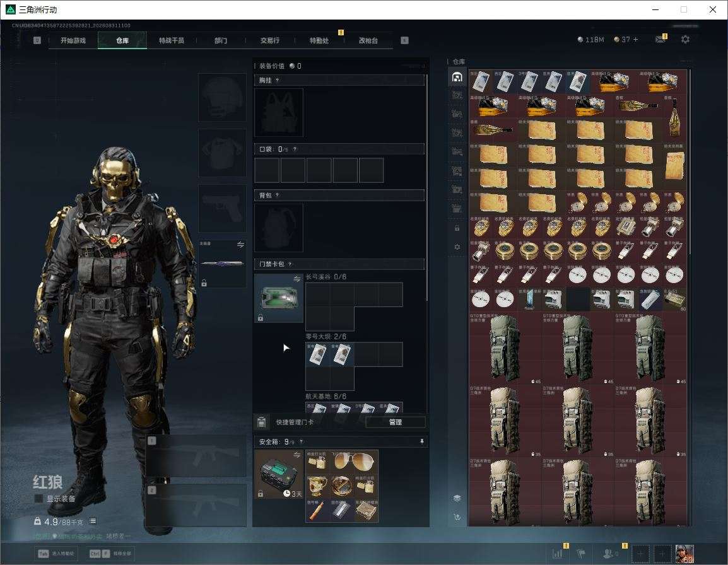The width and height of the screenshot is (728, 565).
Task: Add a teammate in first plus slot
Action: 641,553
